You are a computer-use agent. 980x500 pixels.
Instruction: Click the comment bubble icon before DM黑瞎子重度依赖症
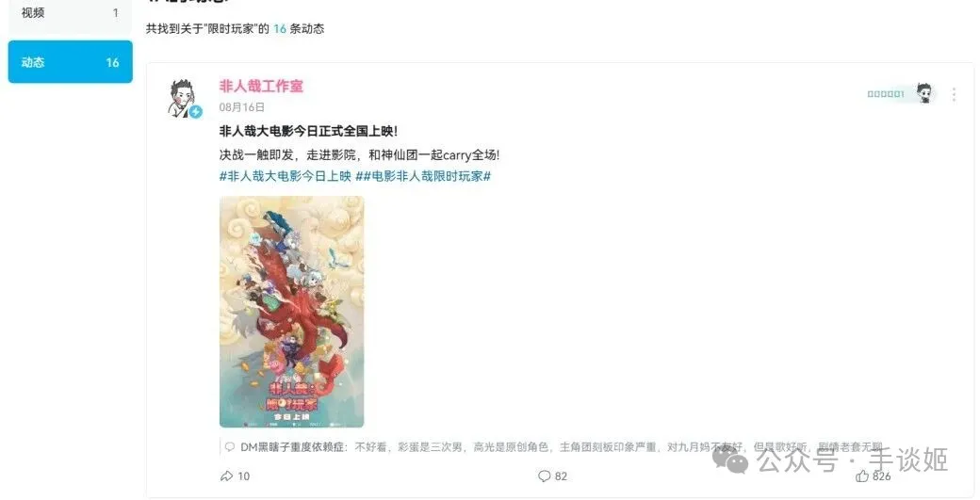pos(230,447)
